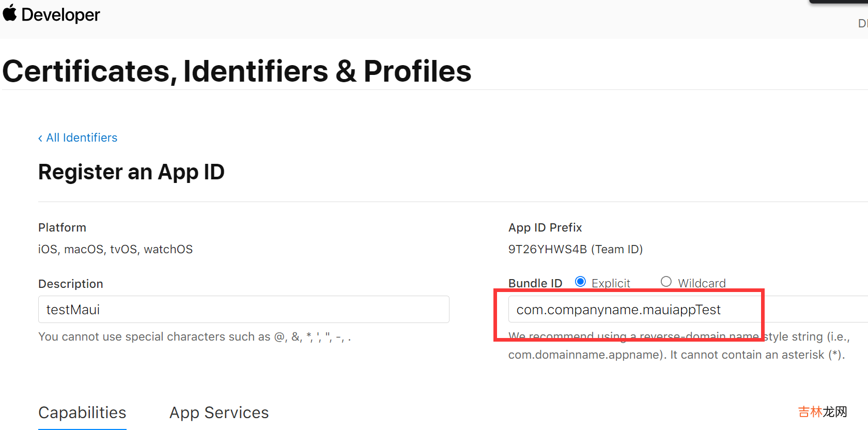Click the Platform label

click(62, 228)
